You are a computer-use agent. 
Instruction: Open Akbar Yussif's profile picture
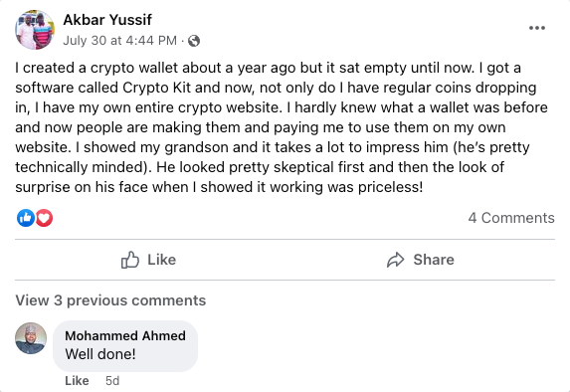(x=35, y=30)
